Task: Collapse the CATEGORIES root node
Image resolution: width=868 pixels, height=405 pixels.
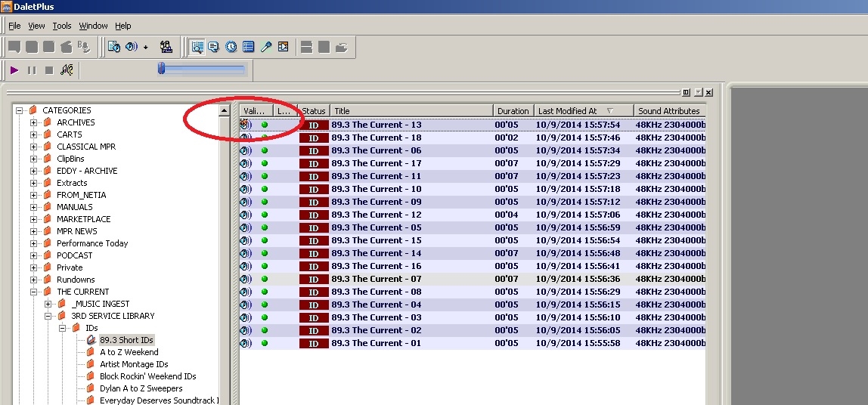Action: click(x=20, y=110)
